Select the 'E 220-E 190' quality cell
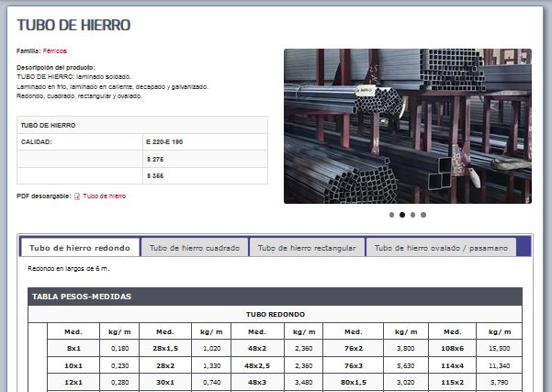The width and height of the screenshot is (552, 392). click(205, 141)
